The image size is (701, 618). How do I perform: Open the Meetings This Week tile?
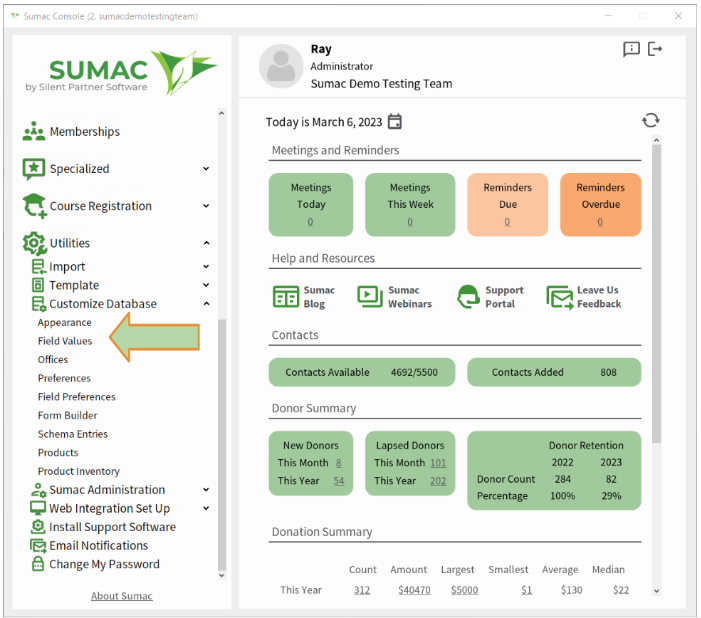(410, 205)
